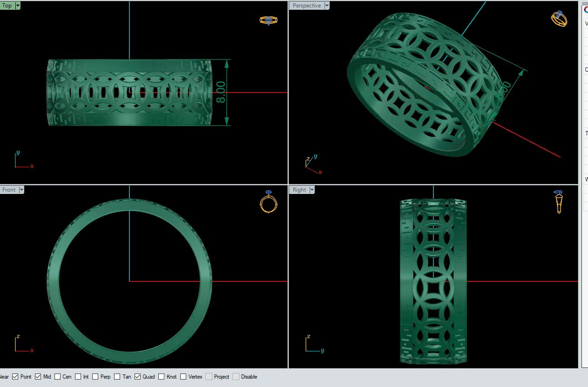Disable the Point object snap

(x=15, y=377)
